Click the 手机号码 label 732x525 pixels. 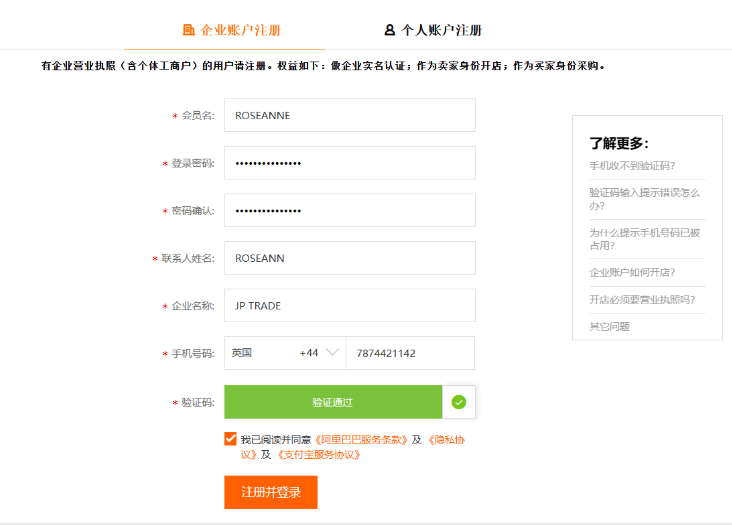pos(193,353)
